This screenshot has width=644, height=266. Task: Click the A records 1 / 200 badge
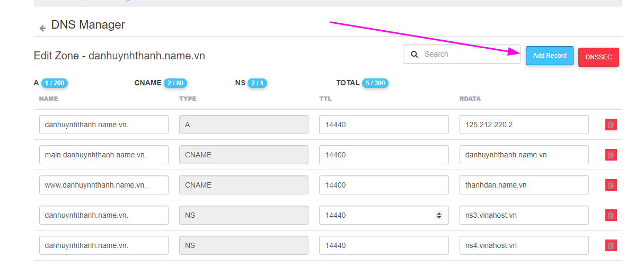point(55,83)
